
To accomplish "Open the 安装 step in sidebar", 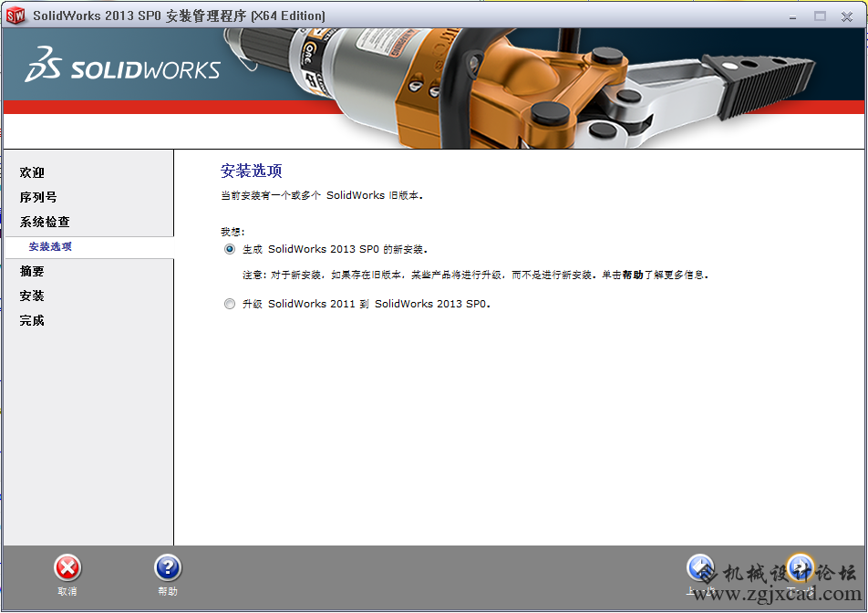I will 32,296.
